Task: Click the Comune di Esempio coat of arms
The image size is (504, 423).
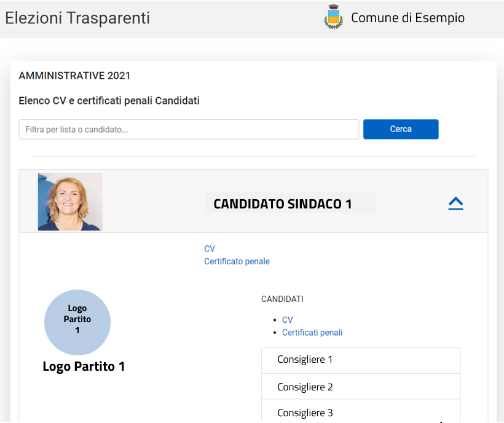Action: (x=333, y=17)
